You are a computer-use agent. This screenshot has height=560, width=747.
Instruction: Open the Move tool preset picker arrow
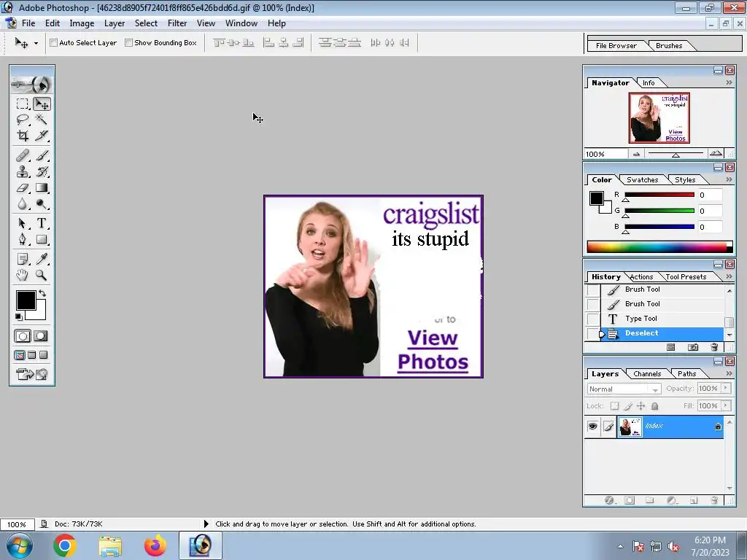(36, 43)
